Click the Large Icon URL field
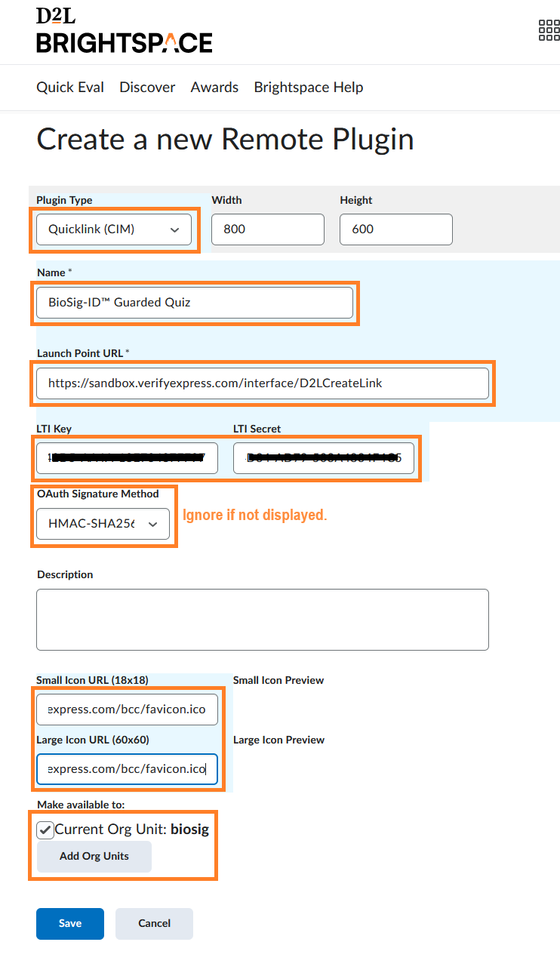 coord(127,769)
